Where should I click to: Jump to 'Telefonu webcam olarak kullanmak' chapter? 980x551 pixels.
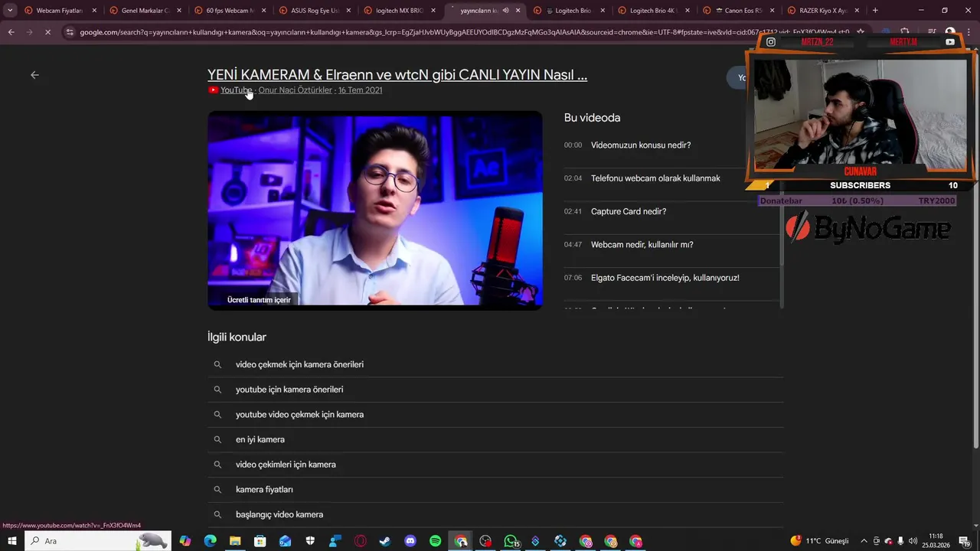coord(655,178)
